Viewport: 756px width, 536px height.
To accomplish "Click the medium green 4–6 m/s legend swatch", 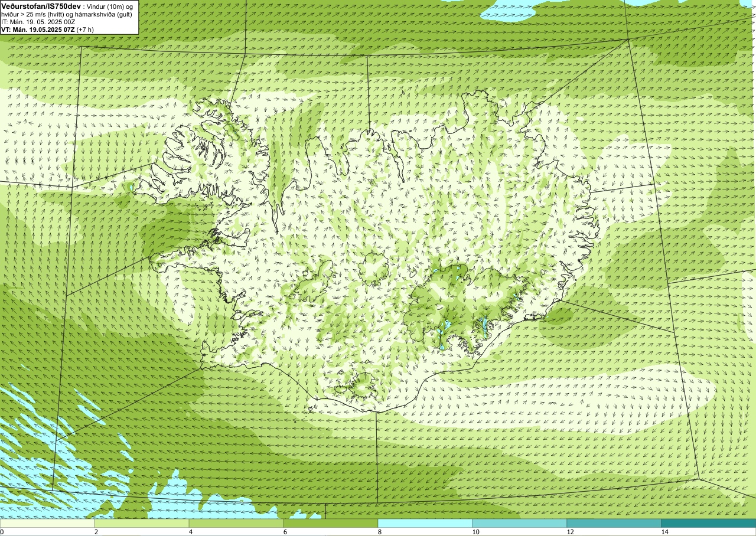I will [x=236, y=523].
